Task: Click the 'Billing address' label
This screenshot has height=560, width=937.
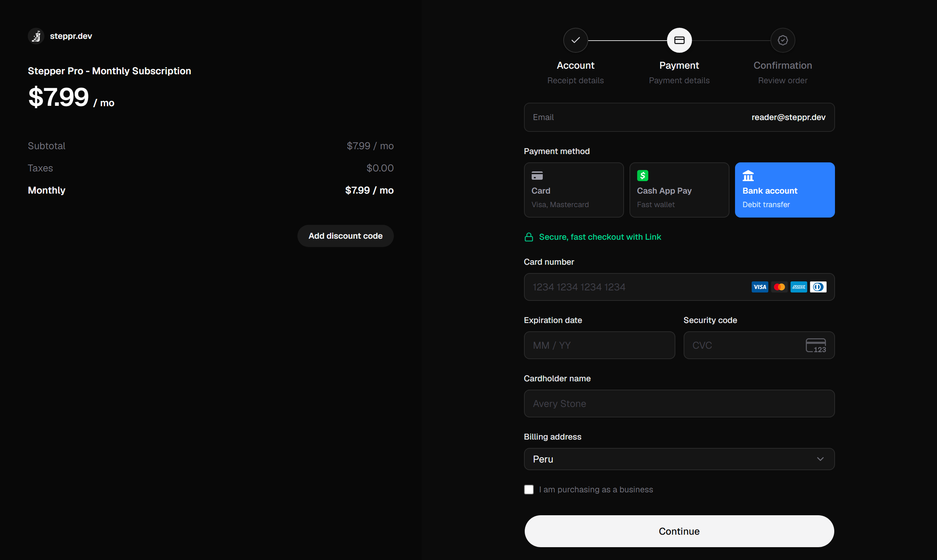Action: [552, 437]
